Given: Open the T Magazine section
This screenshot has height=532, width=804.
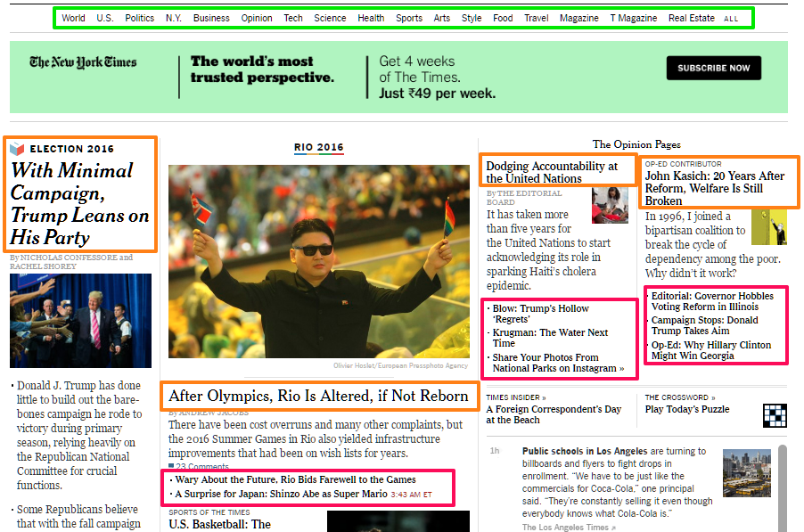Looking at the screenshot, I should 633,18.
